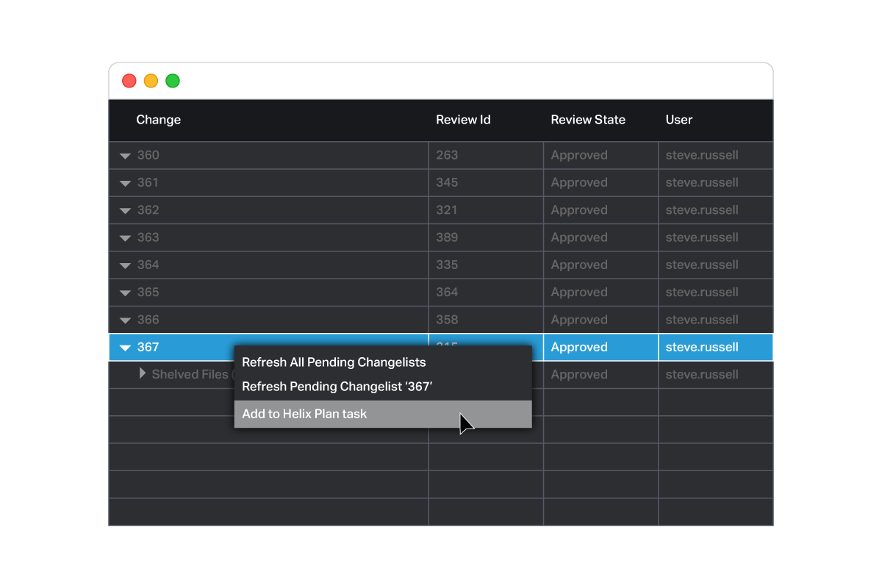This screenshot has width=882, height=588.
Task: Expand the Shelved Files node
Action: click(142, 373)
